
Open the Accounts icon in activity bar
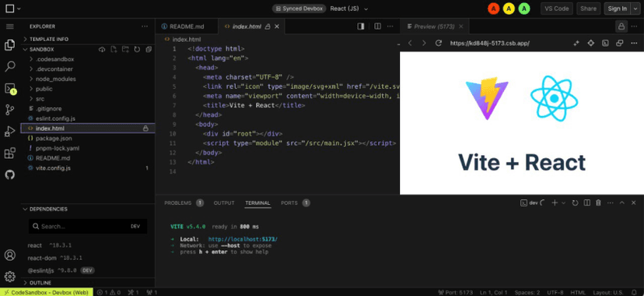tap(10, 255)
